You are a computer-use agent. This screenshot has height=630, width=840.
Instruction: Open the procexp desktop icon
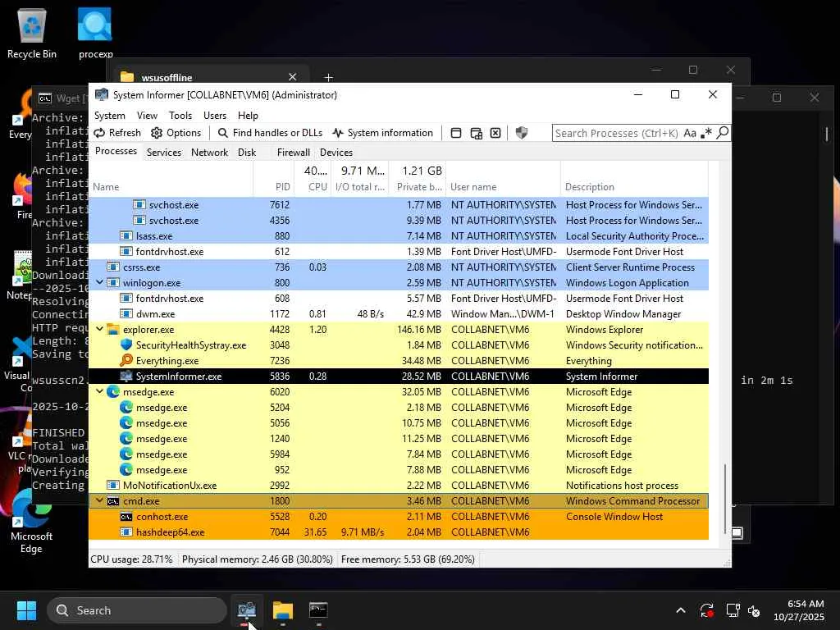point(95,33)
